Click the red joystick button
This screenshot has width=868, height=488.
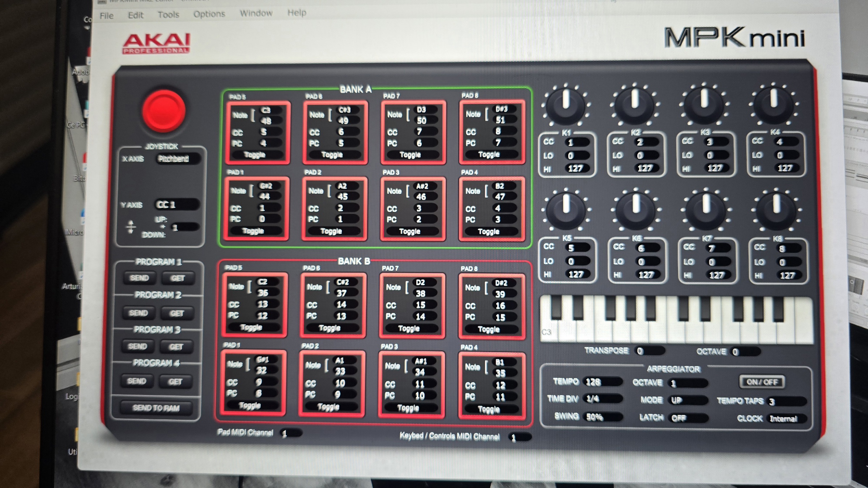[164, 111]
